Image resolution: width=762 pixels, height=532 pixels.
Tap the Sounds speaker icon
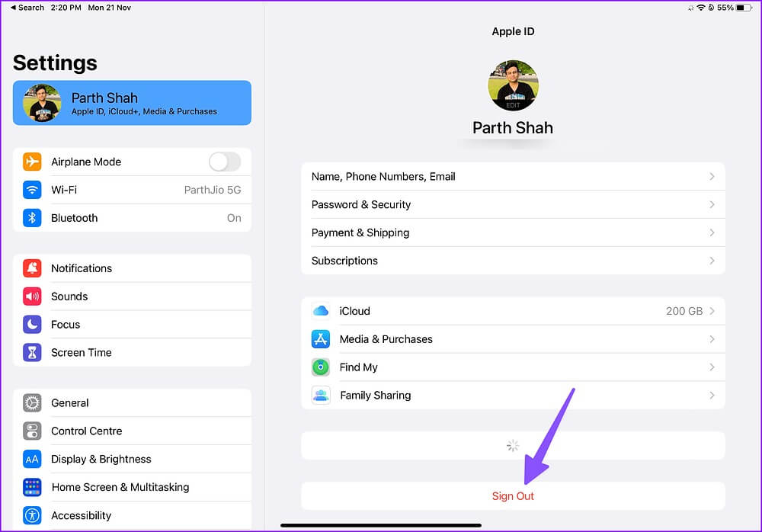(32, 296)
